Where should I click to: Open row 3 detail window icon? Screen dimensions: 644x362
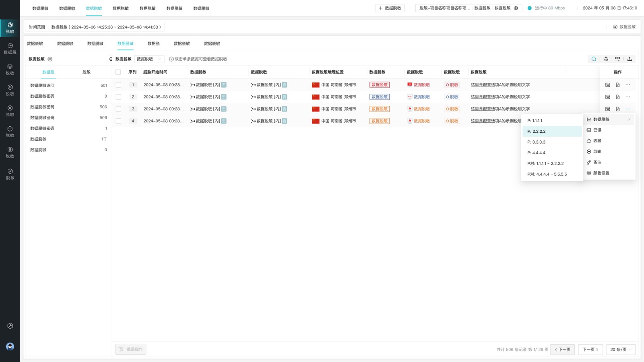pos(608,109)
